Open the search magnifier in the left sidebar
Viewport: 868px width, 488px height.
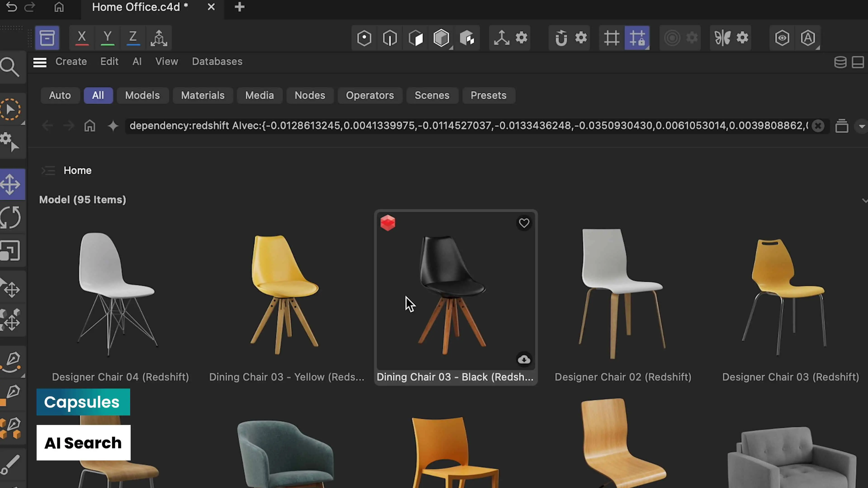10,67
